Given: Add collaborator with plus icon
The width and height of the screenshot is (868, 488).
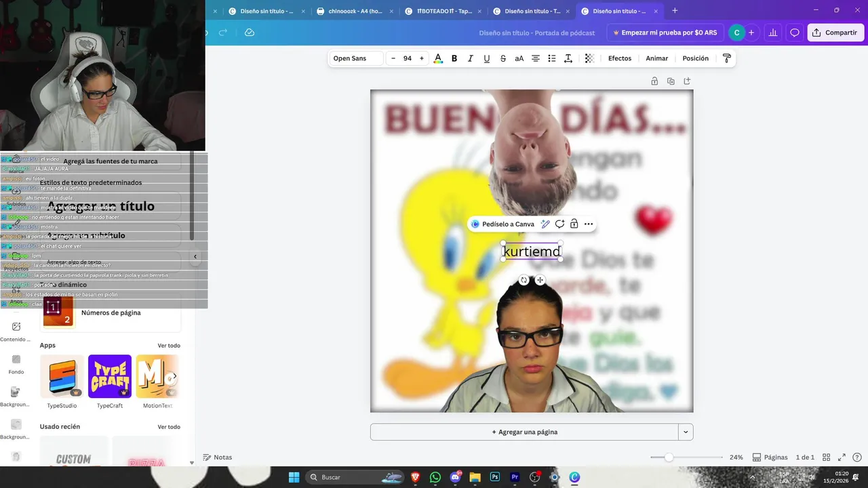Looking at the screenshot, I should [x=751, y=33].
